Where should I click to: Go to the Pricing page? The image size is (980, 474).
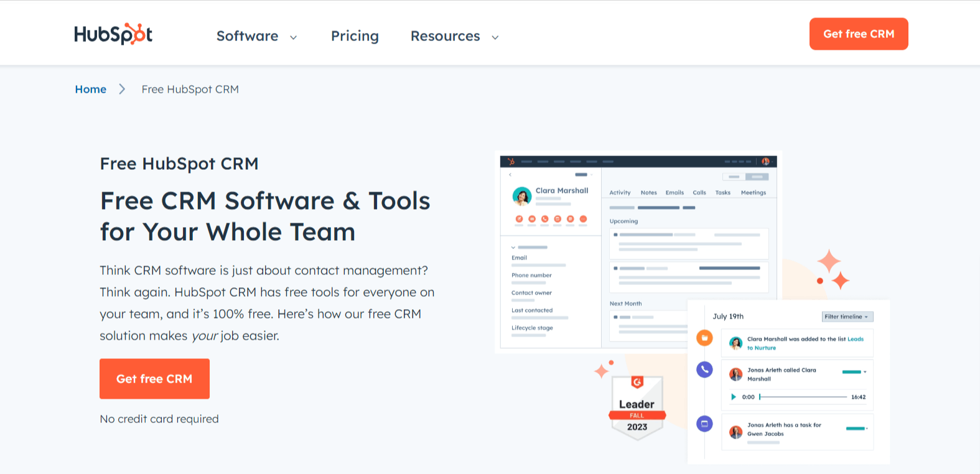pyautogui.click(x=355, y=36)
